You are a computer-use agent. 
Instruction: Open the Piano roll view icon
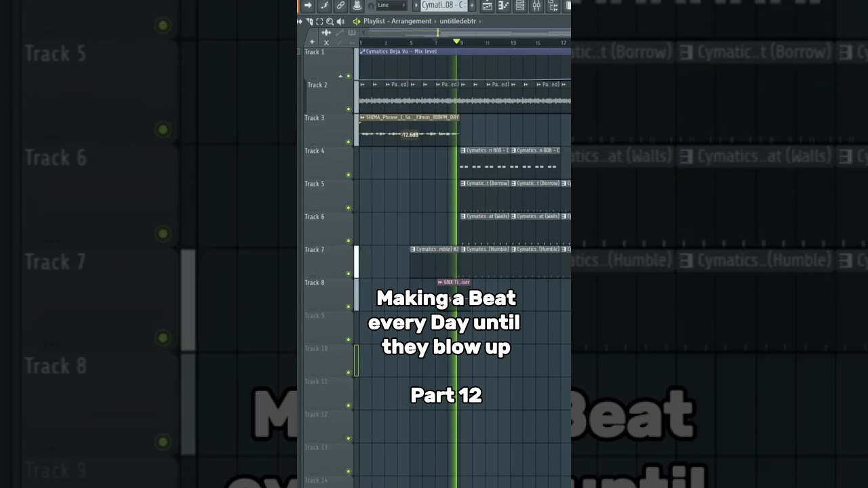coord(504,5)
